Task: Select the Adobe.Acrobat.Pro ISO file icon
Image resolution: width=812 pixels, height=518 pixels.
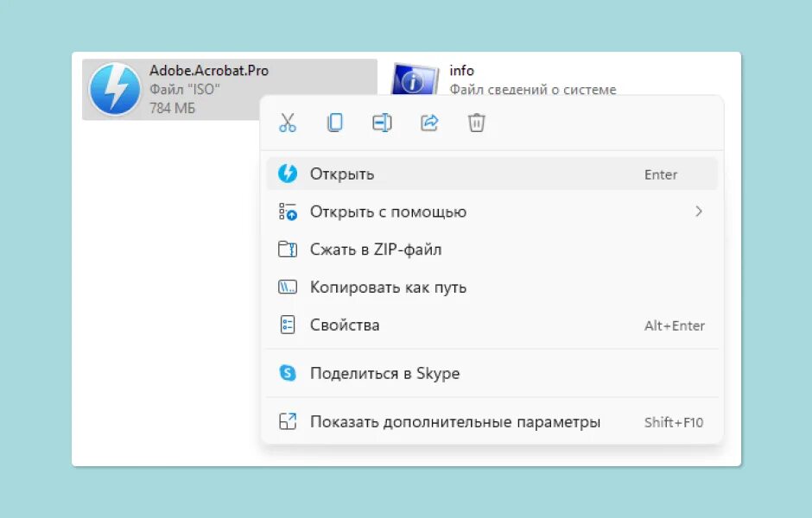Action: click(x=115, y=89)
